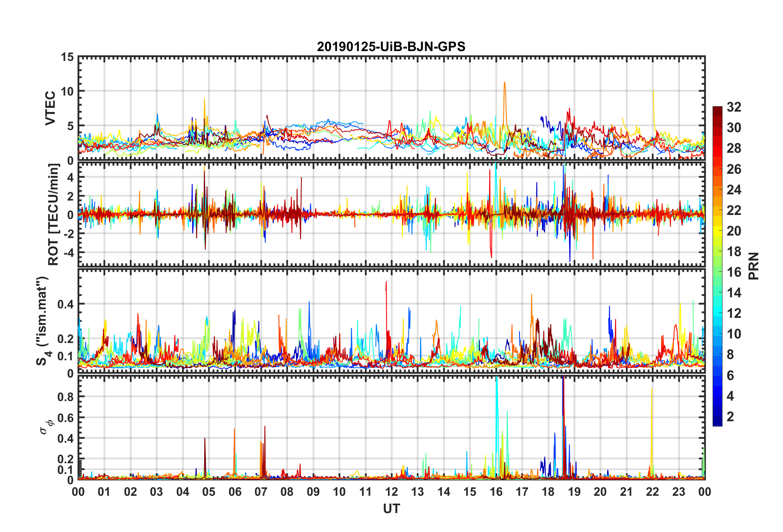Image resolution: width=783 pixels, height=532 pixels.
Task: Select colorbar tick label 24
Action: coord(734,189)
